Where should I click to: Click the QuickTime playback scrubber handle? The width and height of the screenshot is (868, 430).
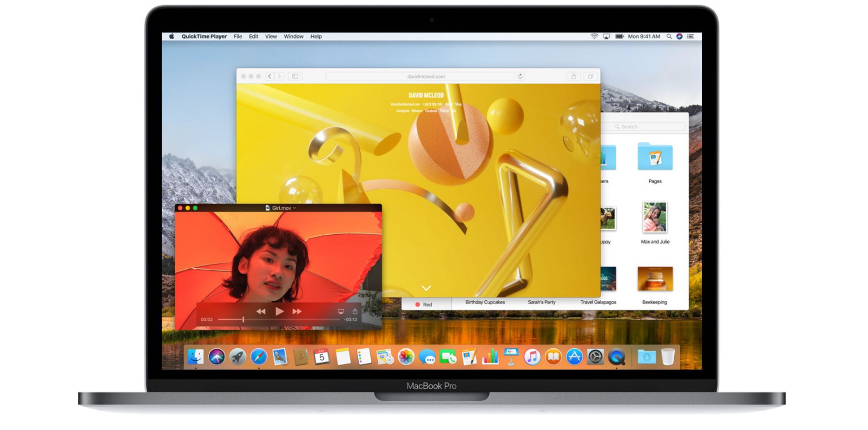(243, 319)
